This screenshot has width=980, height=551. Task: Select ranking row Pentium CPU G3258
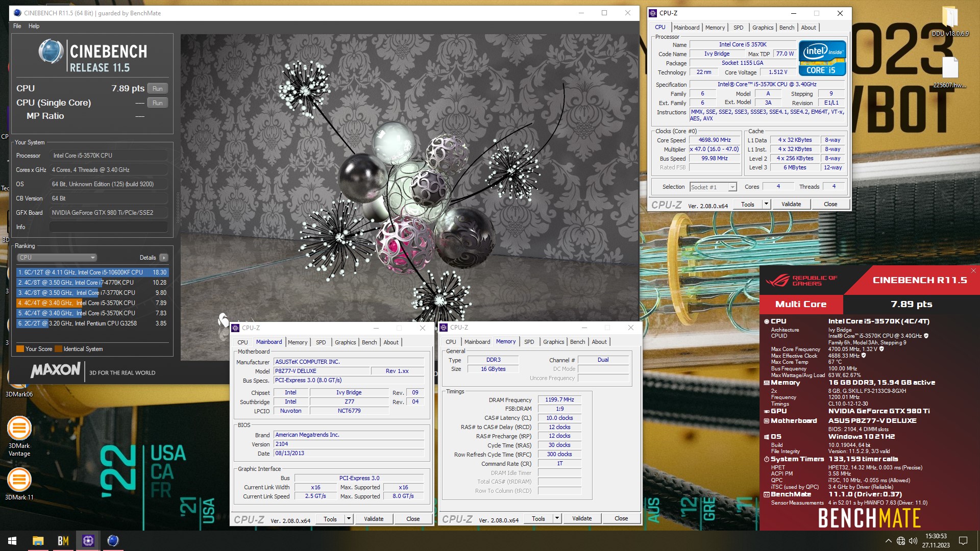click(x=92, y=323)
